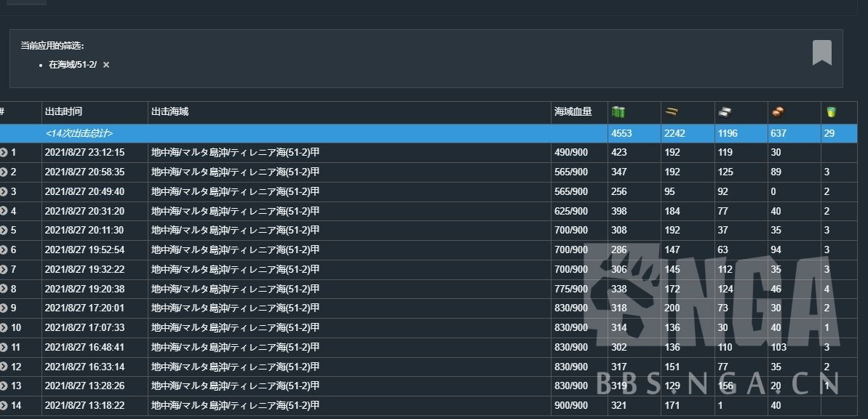Click the bauxite column icon

tap(777, 112)
